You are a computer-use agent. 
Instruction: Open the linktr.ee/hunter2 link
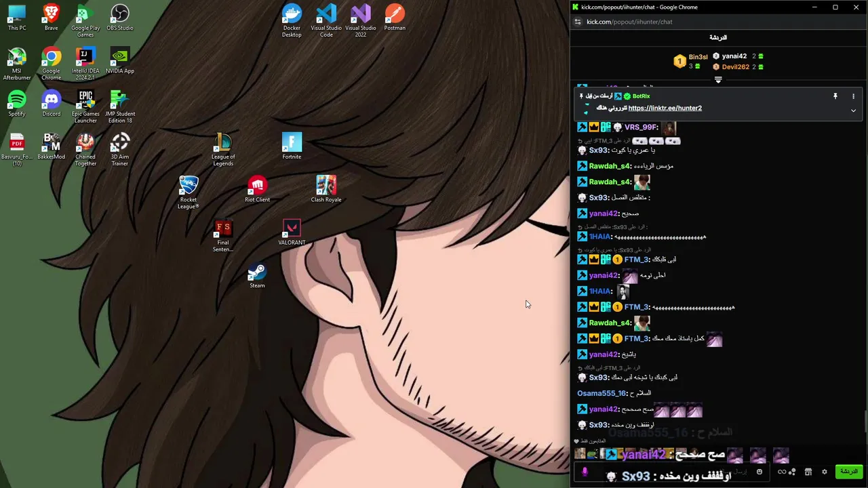(x=665, y=108)
